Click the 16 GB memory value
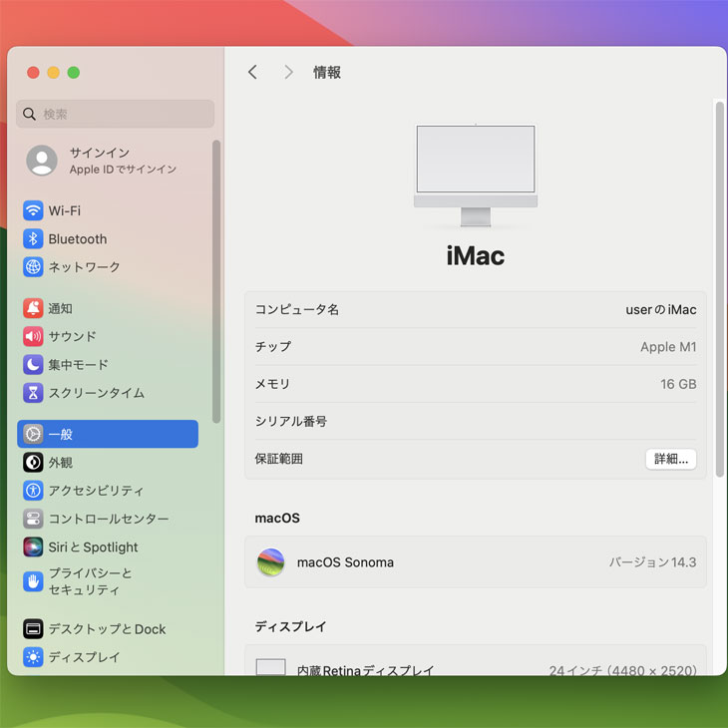728x728 pixels. tap(678, 384)
